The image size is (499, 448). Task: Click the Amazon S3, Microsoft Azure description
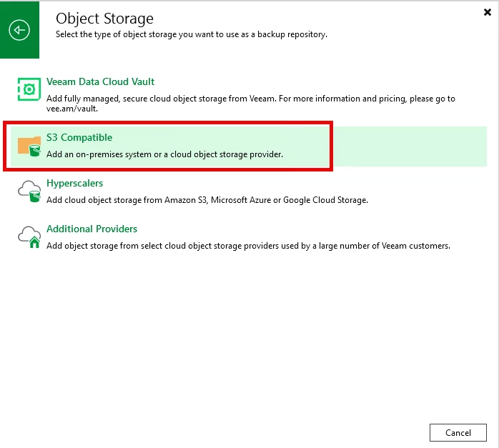(207, 200)
